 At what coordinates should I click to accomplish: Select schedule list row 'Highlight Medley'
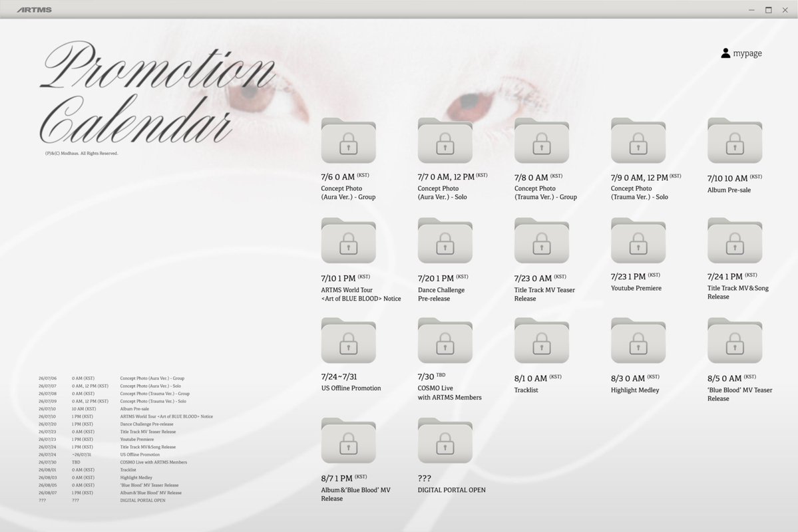96,477
